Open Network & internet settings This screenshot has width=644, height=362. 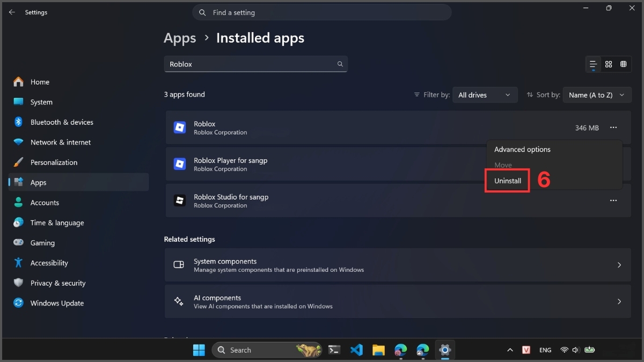79,142
